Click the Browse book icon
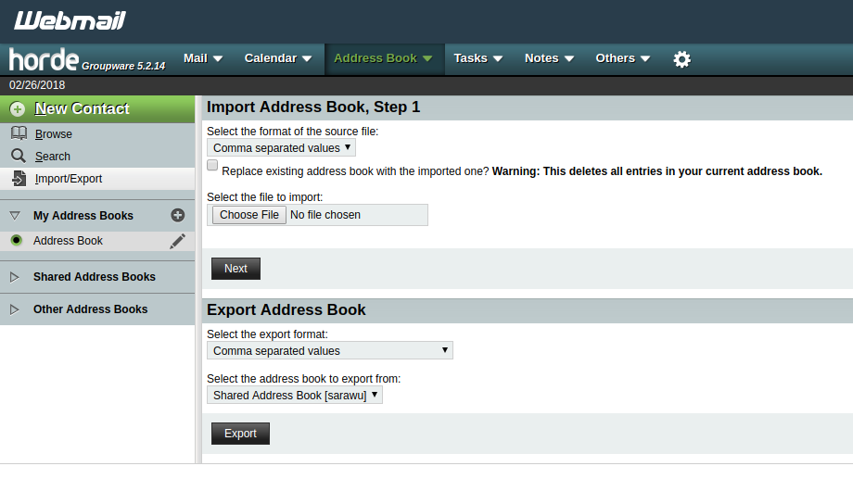The height and width of the screenshot is (504, 853). click(x=19, y=133)
